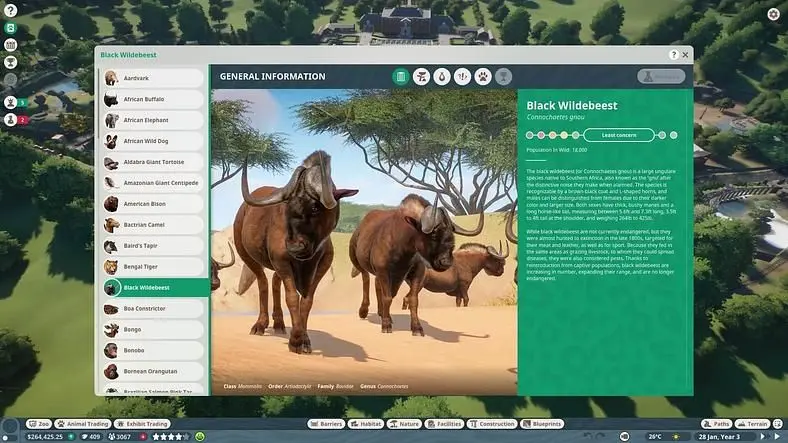Open the settings gear at top right
The width and height of the screenshot is (788, 443).
pos(773,14)
